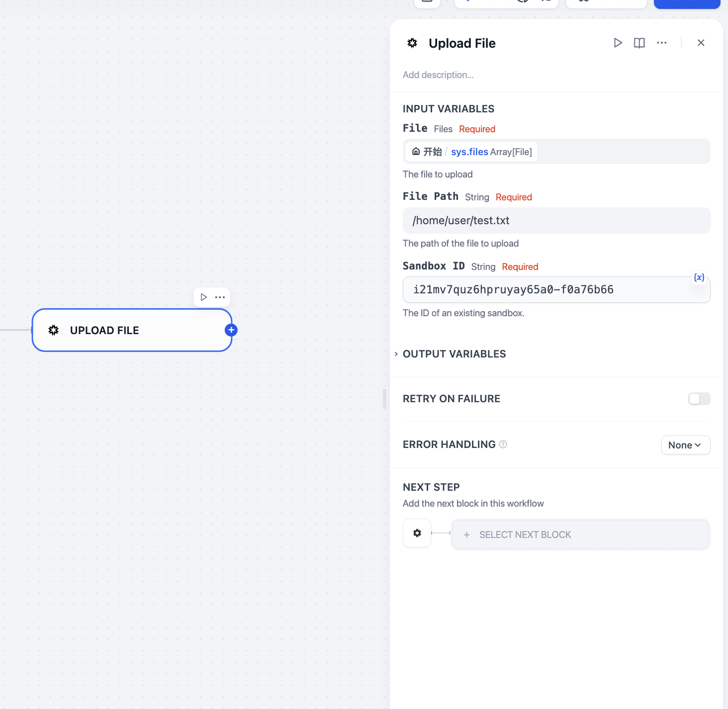This screenshot has width=728, height=709.
Task: Click blue plus handle on Upload File node
Action: (x=231, y=330)
